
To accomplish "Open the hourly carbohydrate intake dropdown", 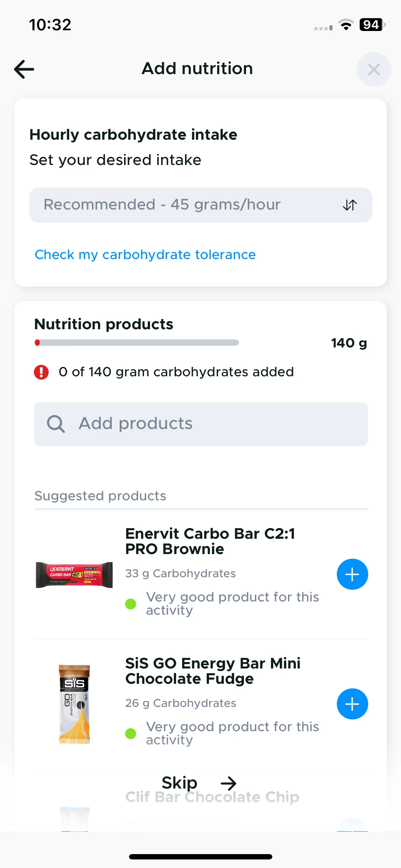I will point(201,205).
